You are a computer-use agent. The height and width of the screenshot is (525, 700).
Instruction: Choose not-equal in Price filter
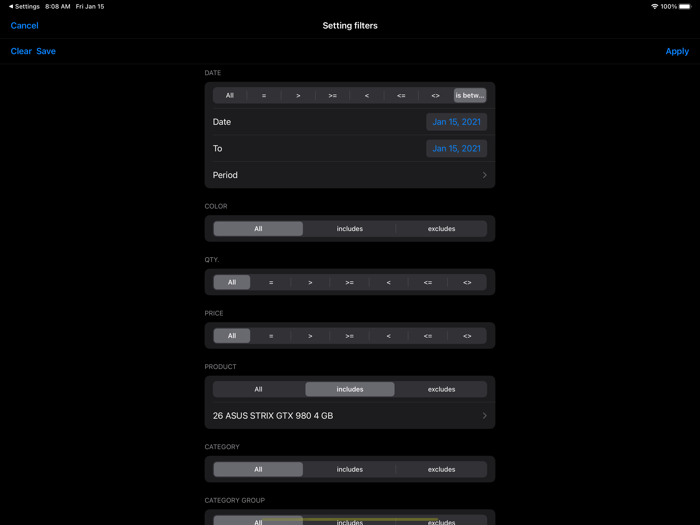point(467,336)
